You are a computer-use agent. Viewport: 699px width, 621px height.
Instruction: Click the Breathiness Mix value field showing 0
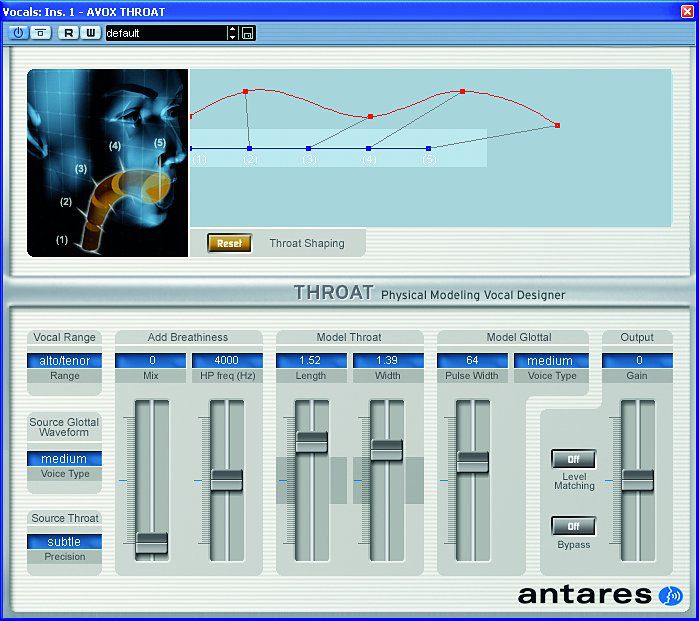151,360
